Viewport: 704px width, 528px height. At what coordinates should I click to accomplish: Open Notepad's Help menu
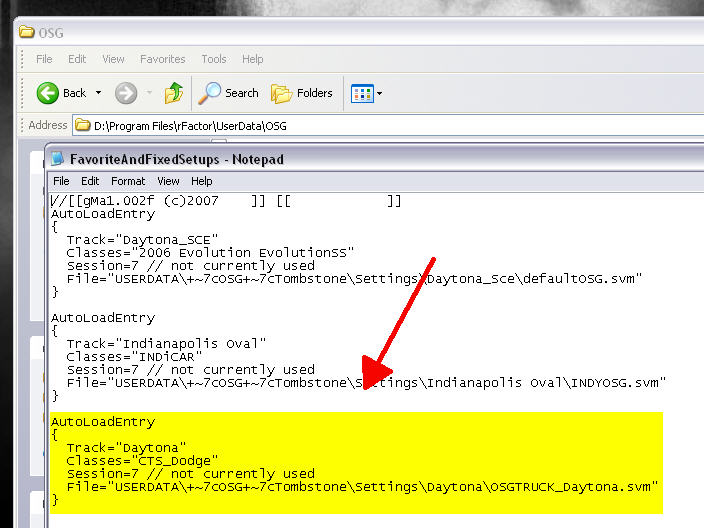click(x=202, y=181)
